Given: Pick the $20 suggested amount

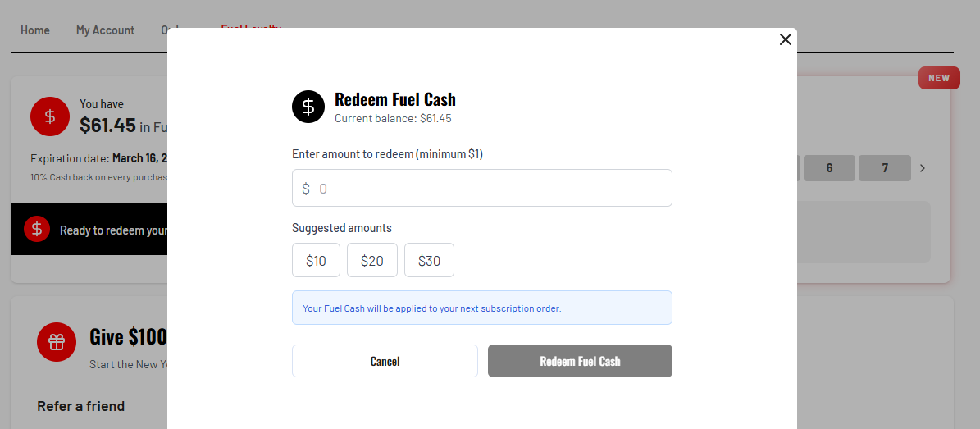Looking at the screenshot, I should 372,261.
